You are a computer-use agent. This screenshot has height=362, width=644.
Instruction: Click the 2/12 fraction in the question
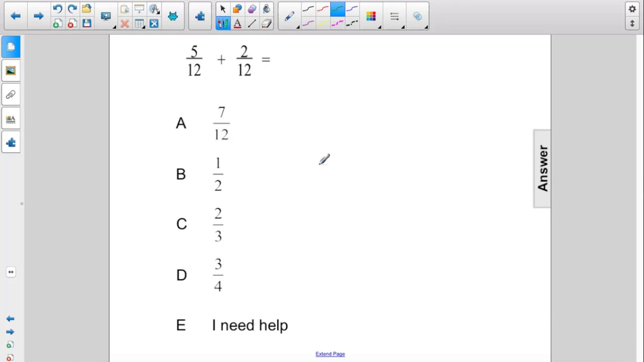(x=245, y=60)
